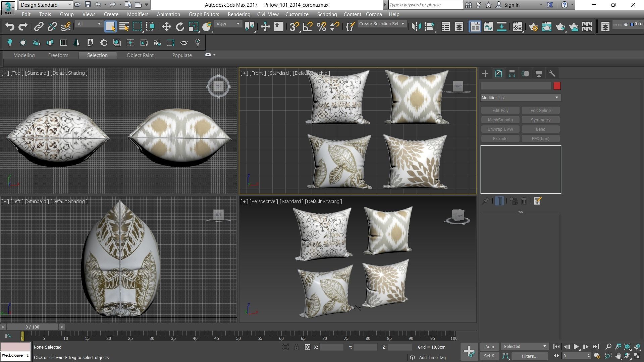The image size is (644, 362).
Task: Open the Utilities wrench panel tab
Action: [x=552, y=73]
